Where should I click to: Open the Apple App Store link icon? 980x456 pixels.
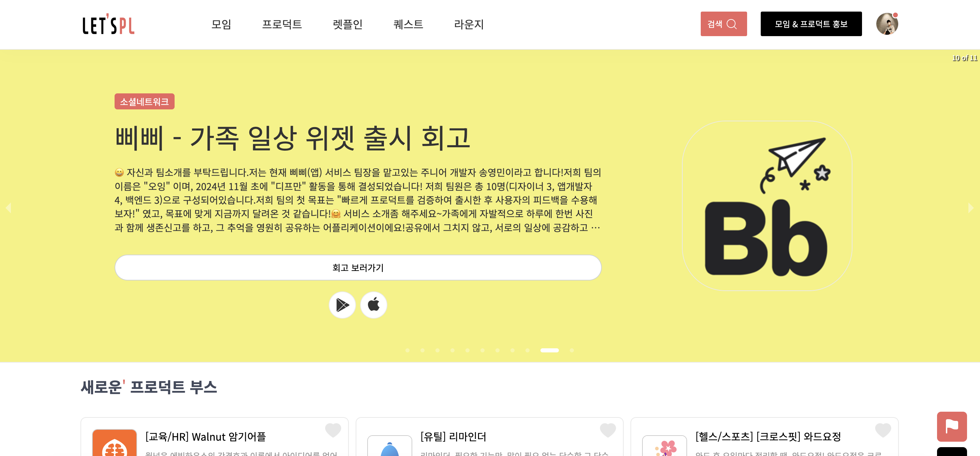pyautogui.click(x=373, y=305)
